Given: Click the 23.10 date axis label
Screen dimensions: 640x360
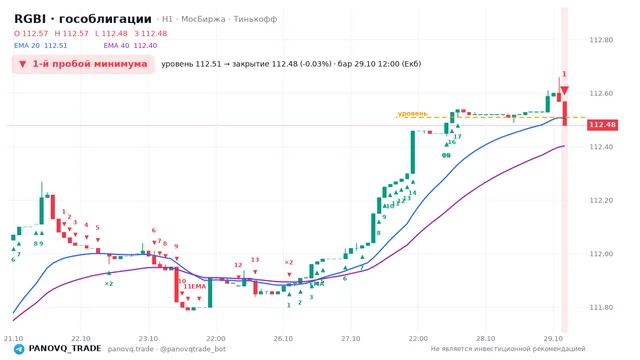Looking at the screenshot, I should [148, 339].
